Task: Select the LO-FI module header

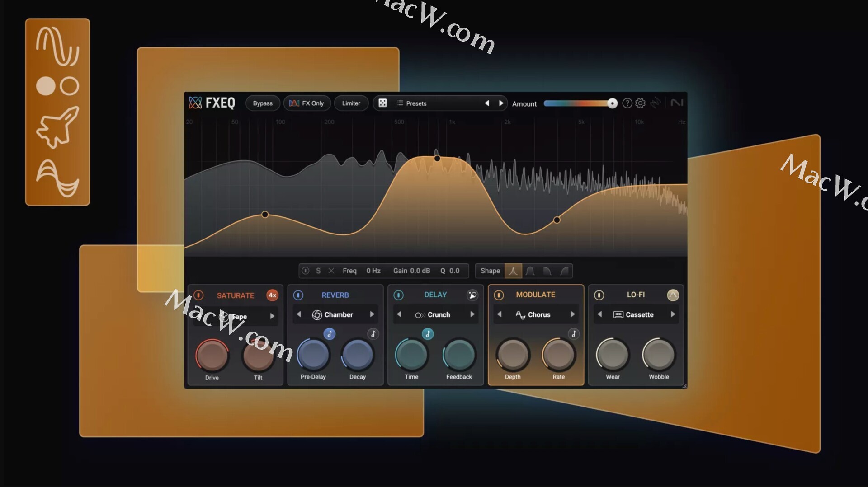Action: (636, 295)
